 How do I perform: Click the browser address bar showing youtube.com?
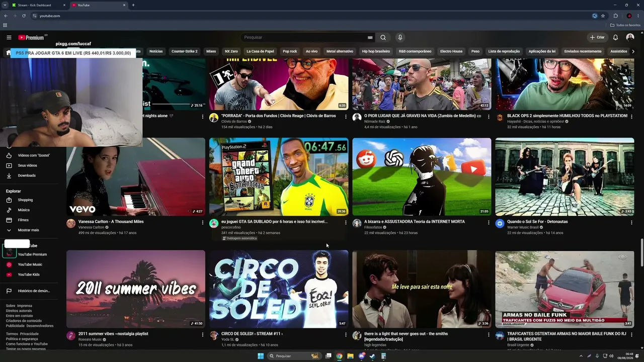pyautogui.click(x=312, y=16)
